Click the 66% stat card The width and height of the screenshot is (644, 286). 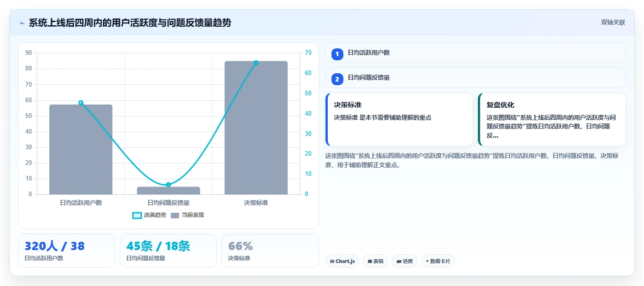pos(270,251)
